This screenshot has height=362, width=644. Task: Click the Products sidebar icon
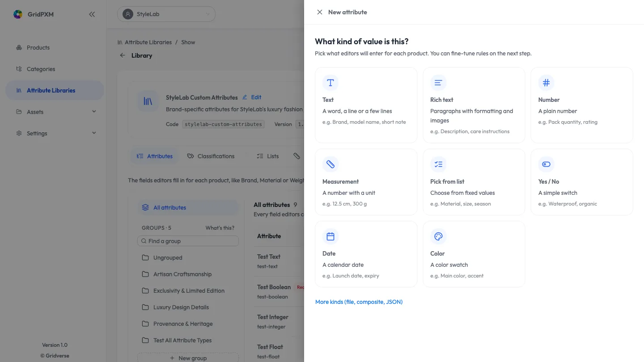click(x=19, y=47)
